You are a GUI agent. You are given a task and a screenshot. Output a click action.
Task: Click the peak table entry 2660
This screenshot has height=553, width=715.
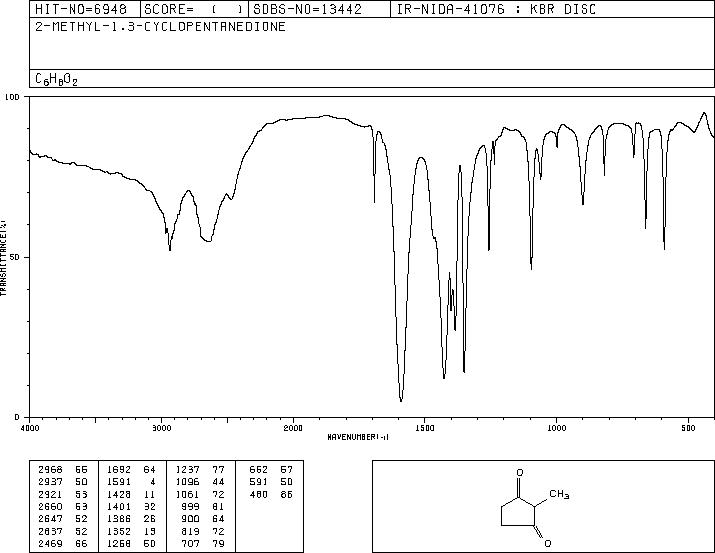[50, 506]
